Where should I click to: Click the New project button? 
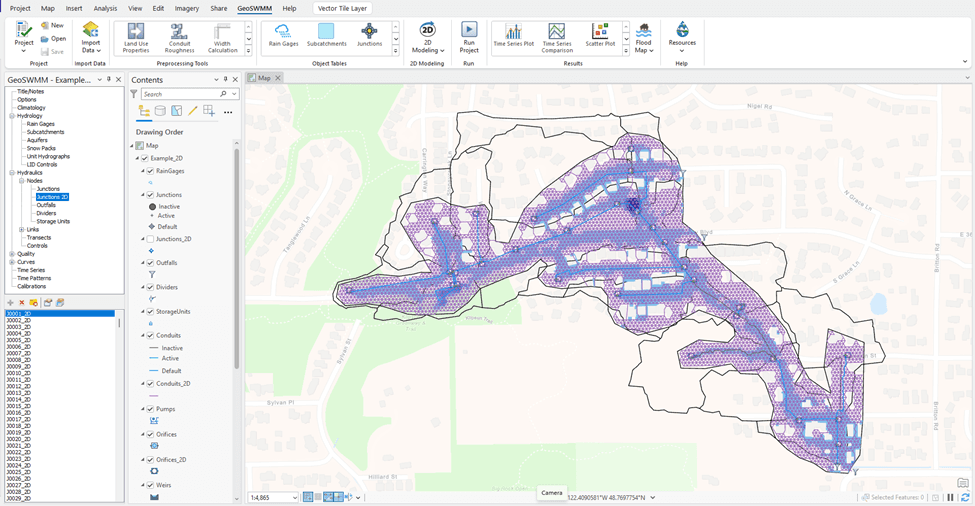53,25
